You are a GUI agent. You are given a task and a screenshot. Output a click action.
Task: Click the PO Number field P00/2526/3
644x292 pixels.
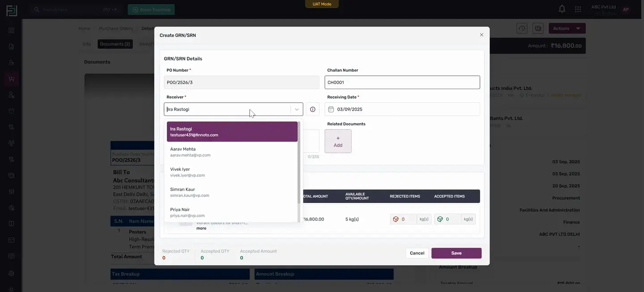[241, 82]
